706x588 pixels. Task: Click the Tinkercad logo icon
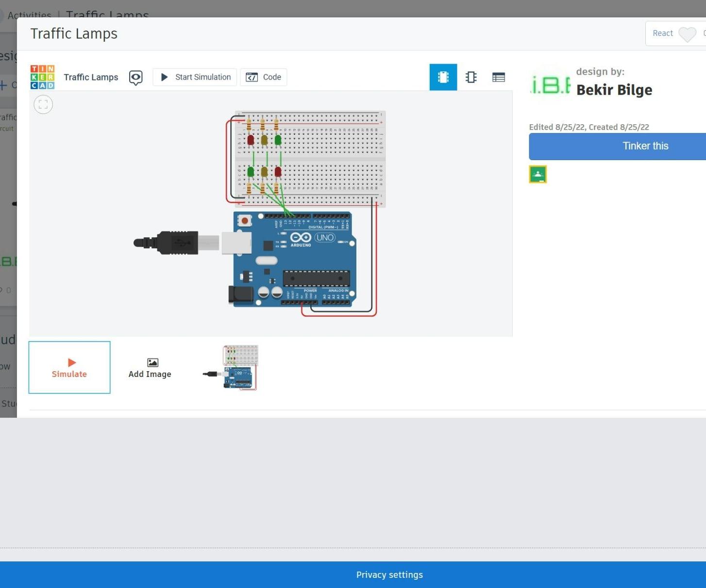click(x=42, y=77)
